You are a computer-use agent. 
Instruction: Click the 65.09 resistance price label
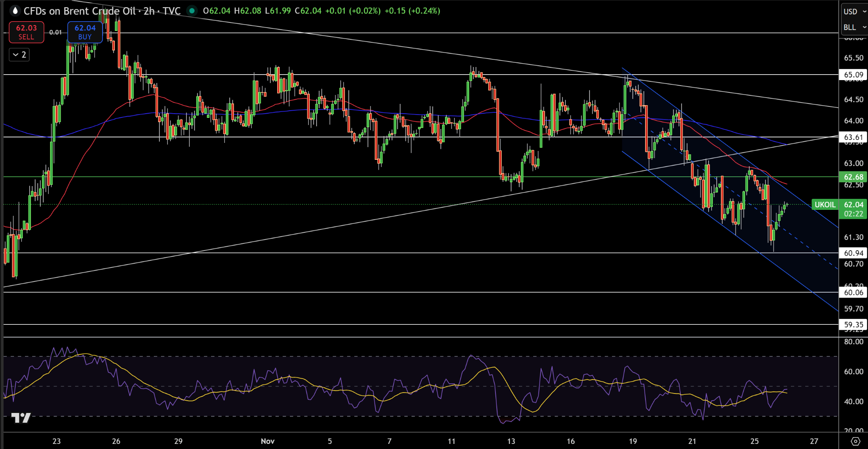[x=853, y=75]
